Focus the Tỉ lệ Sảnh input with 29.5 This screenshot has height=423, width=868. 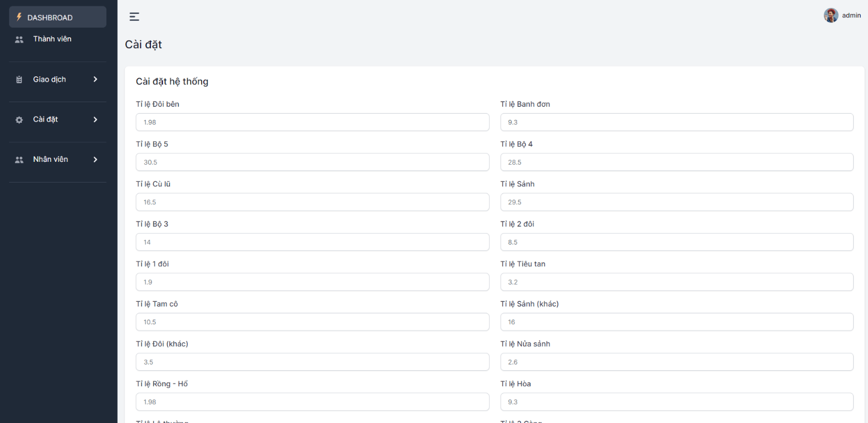[x=677, y=202]
